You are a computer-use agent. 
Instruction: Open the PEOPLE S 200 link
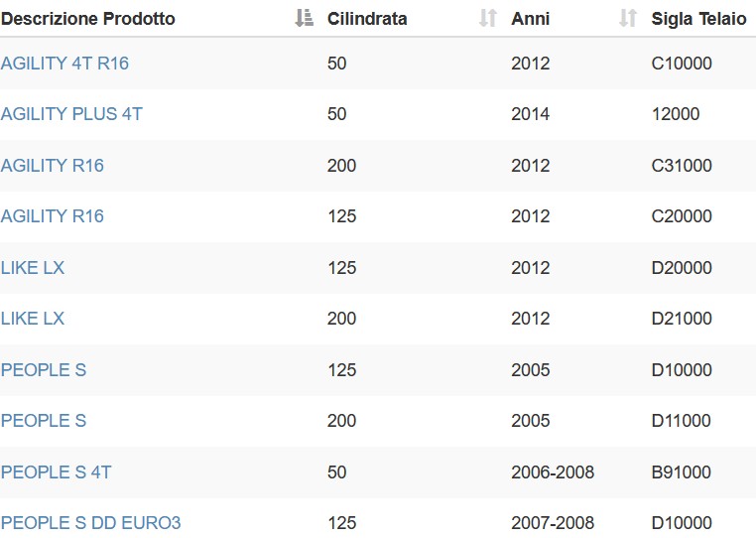pos(44,421)
